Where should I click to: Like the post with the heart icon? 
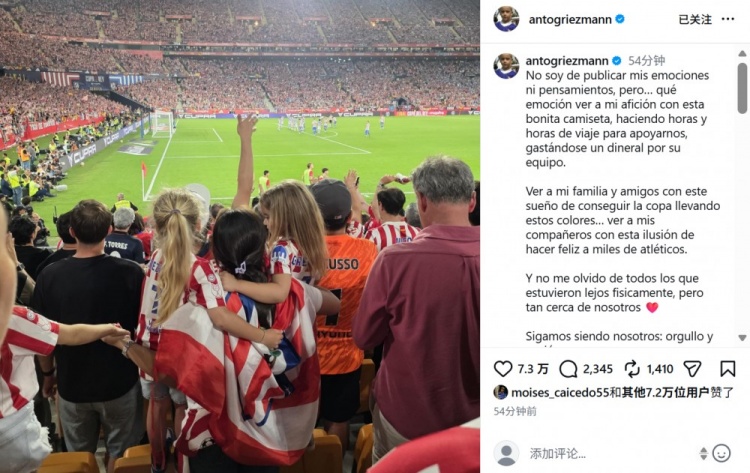pyautogui.click(x=503, y=369)
